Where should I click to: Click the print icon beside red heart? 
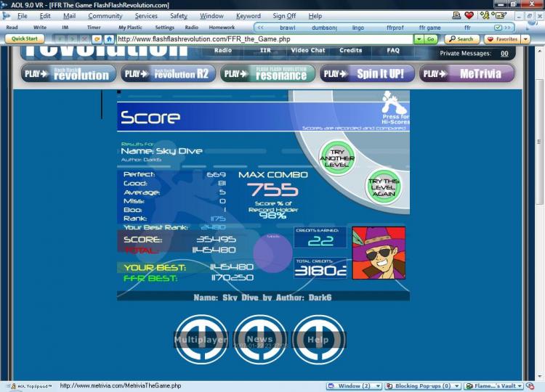tap(457, 15)
